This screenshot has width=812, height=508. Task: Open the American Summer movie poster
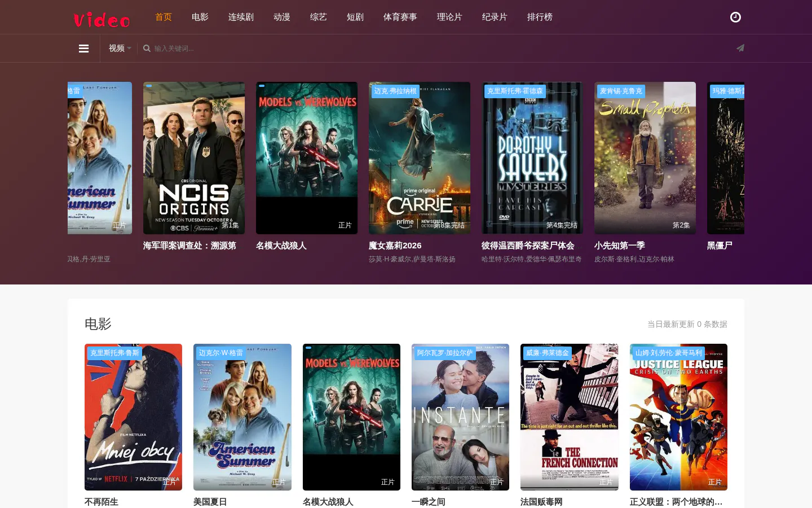[x=242, y=417]
